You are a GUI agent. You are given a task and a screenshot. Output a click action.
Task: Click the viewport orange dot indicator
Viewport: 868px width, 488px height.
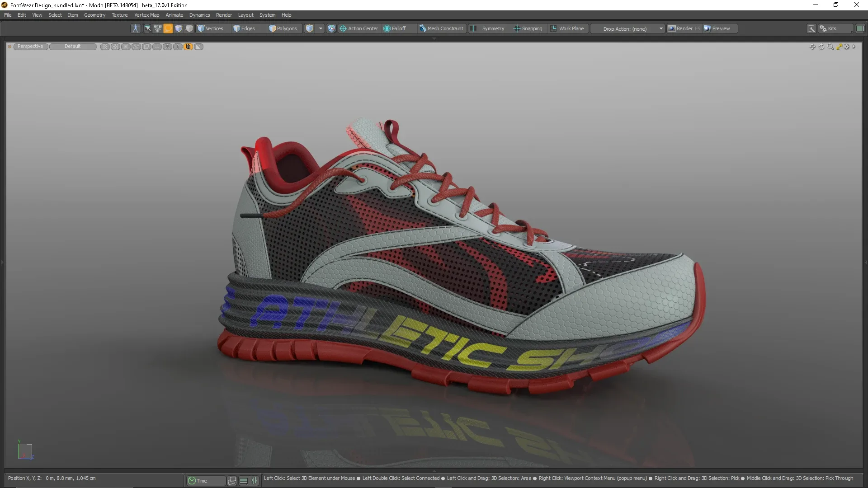point(9,47)
